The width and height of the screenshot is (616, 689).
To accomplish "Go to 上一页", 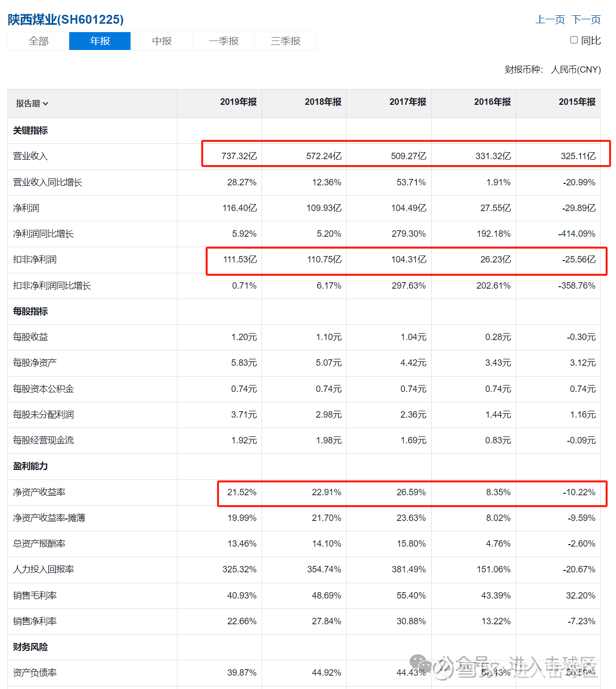I will (550, 20).
